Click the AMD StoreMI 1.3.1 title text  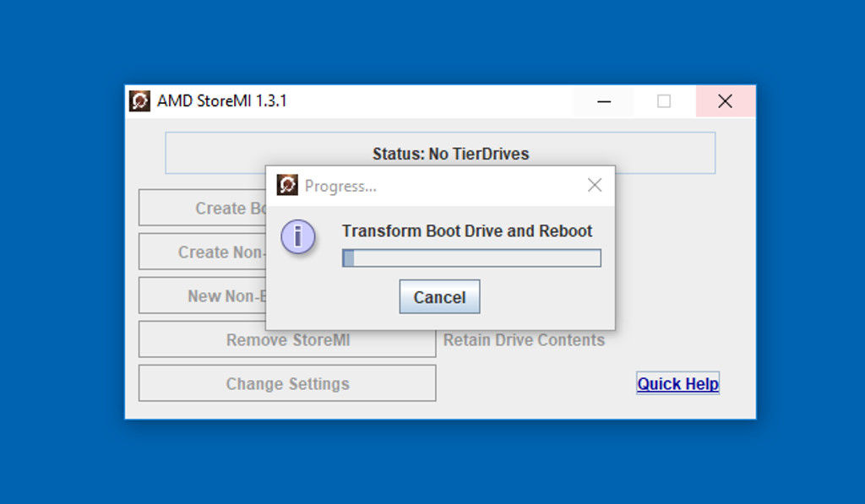[222, 101]
